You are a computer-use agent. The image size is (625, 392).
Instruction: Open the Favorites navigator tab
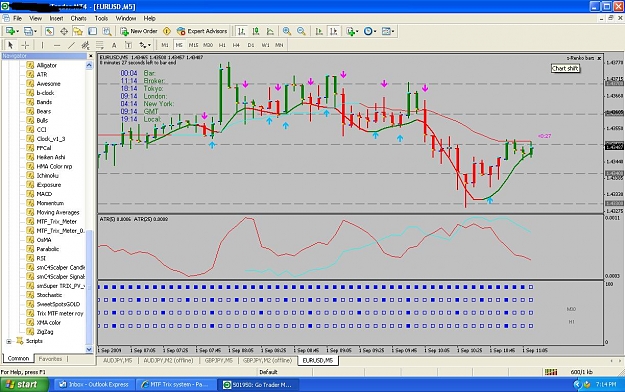[50, 359]
